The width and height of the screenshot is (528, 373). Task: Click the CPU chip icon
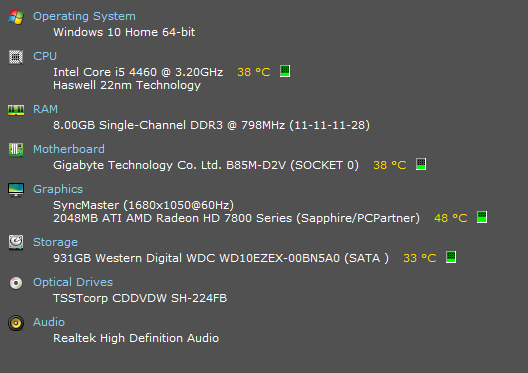pyautogui.click(x=16, y=57)
